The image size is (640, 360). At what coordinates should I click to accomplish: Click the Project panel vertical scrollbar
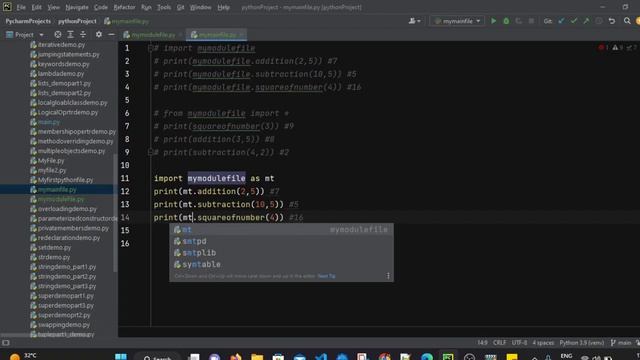(x=115, y=212)
